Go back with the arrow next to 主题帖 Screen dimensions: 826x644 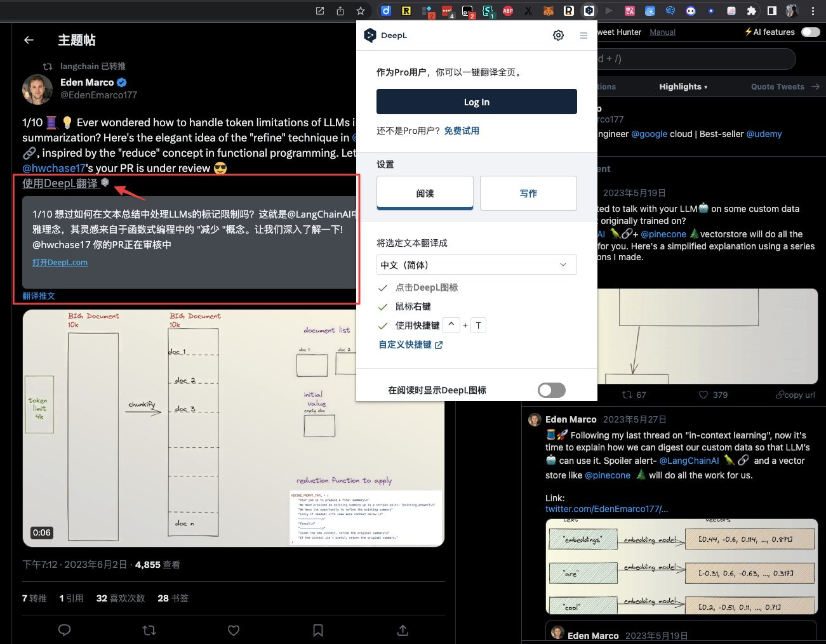(29, 40)
